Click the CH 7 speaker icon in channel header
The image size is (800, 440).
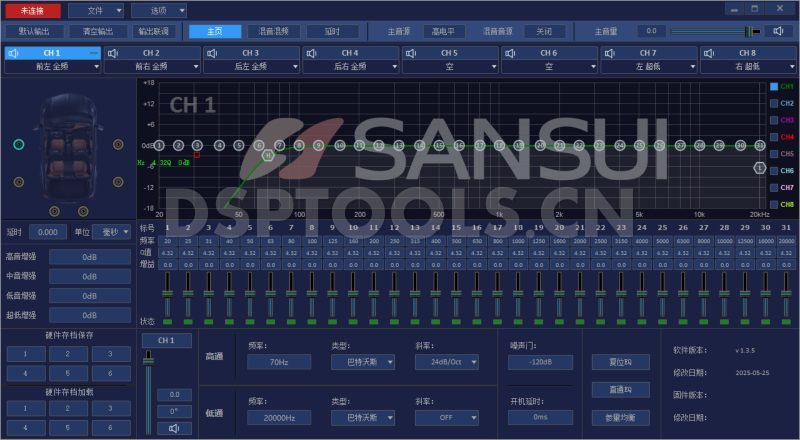coord(610,53)
